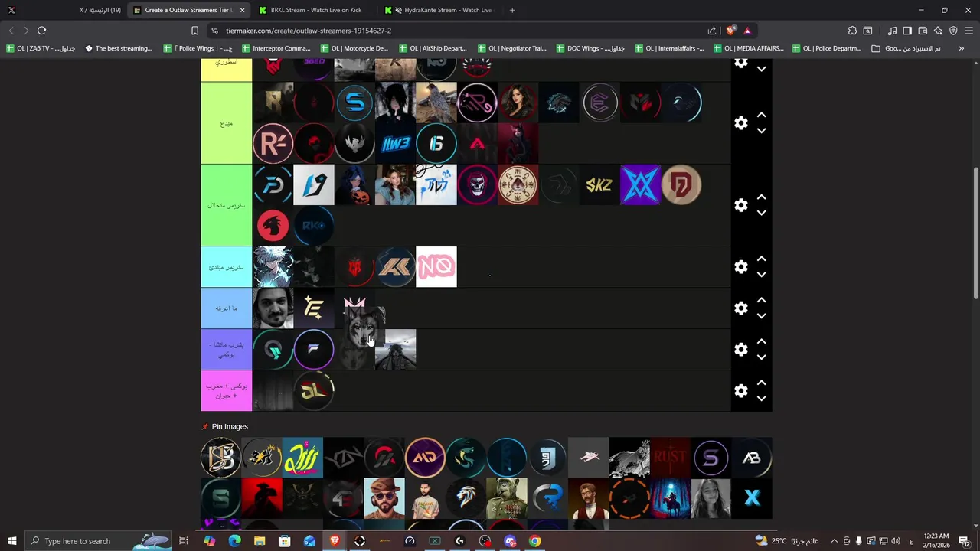Select the blue S circle logo in مبدع row
980x551 pixels.
pyautogui.click(x=354, y=103)
